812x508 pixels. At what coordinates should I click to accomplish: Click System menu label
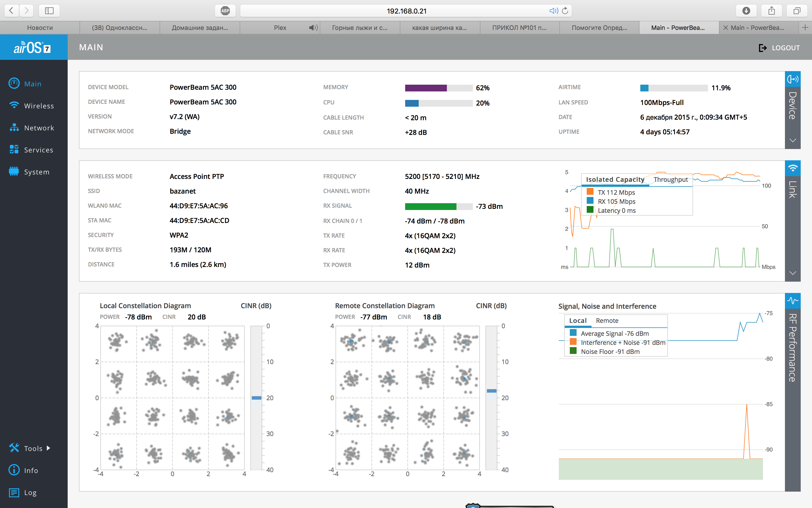point(37,172)
